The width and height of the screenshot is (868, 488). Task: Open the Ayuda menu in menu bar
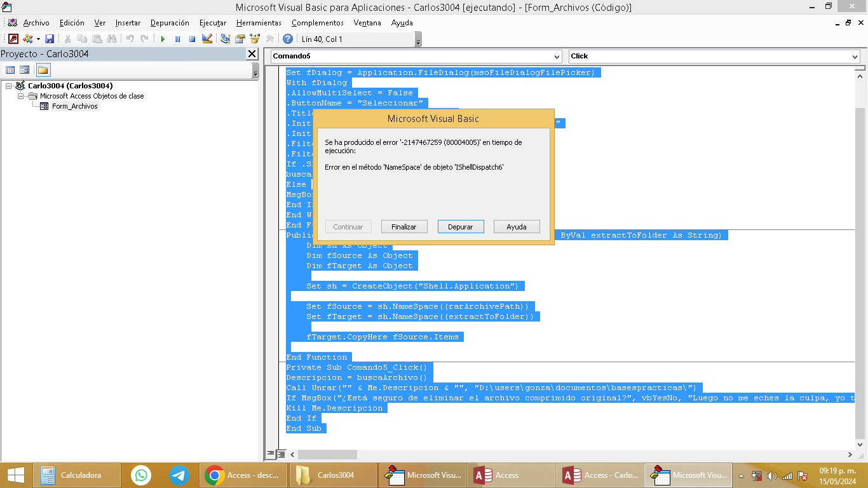tap(402, 23)
